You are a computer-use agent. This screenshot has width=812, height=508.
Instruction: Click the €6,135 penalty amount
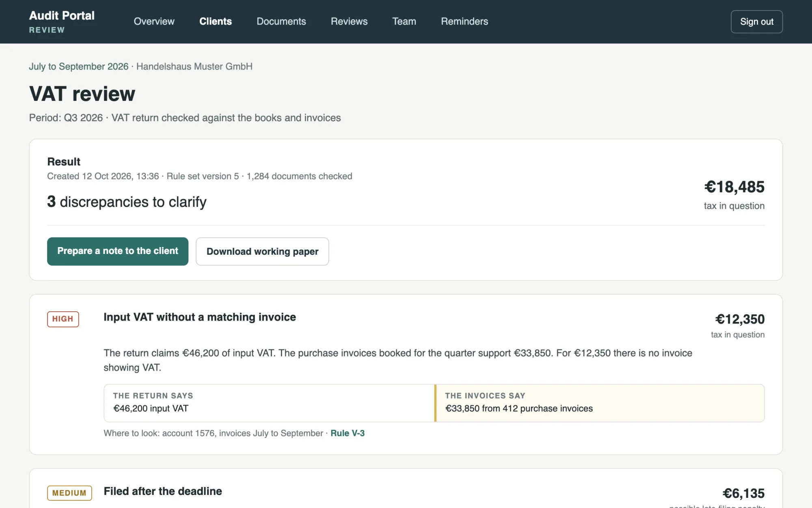click(743, 493)
